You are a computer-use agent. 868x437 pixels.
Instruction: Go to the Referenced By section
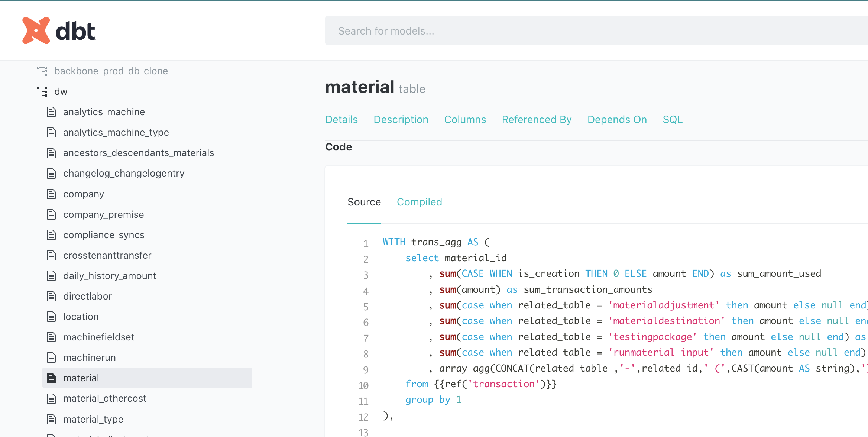[x=537, y=119]
